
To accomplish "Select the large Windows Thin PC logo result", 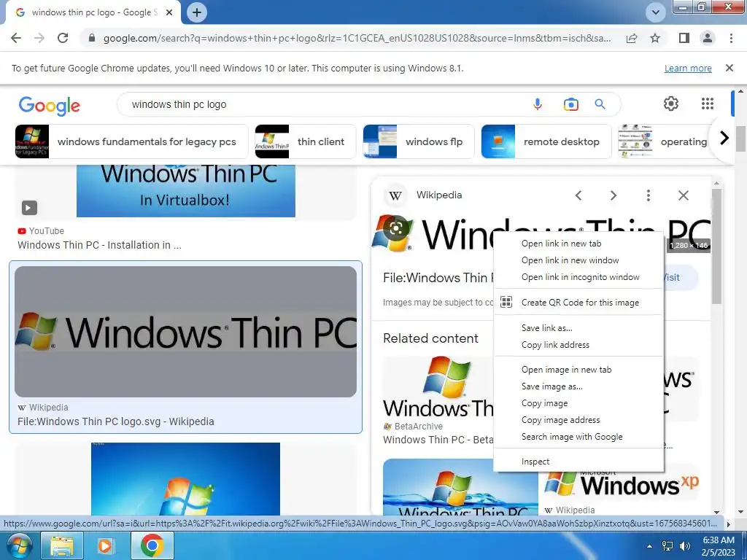I will tap(185, 332).
